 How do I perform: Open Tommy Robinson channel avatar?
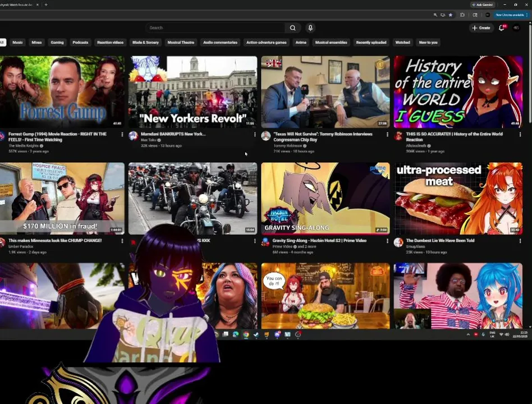click(x=265, y=136)
